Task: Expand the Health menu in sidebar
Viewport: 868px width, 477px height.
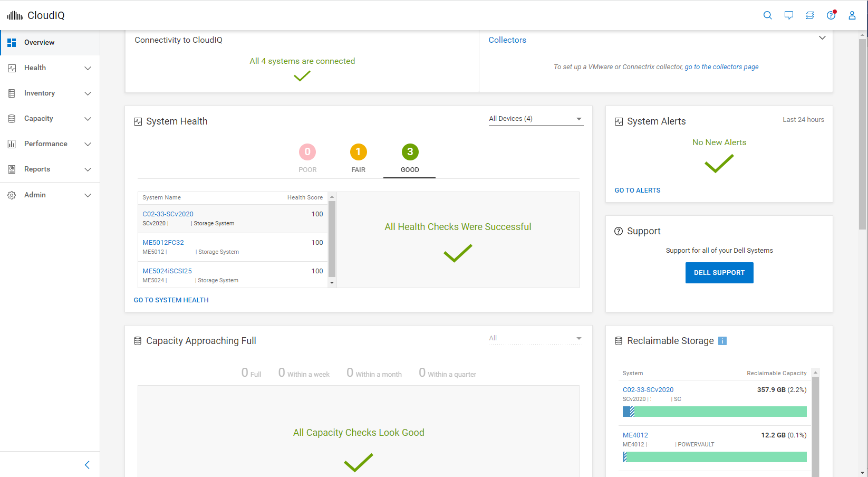Action: [50, 68]
